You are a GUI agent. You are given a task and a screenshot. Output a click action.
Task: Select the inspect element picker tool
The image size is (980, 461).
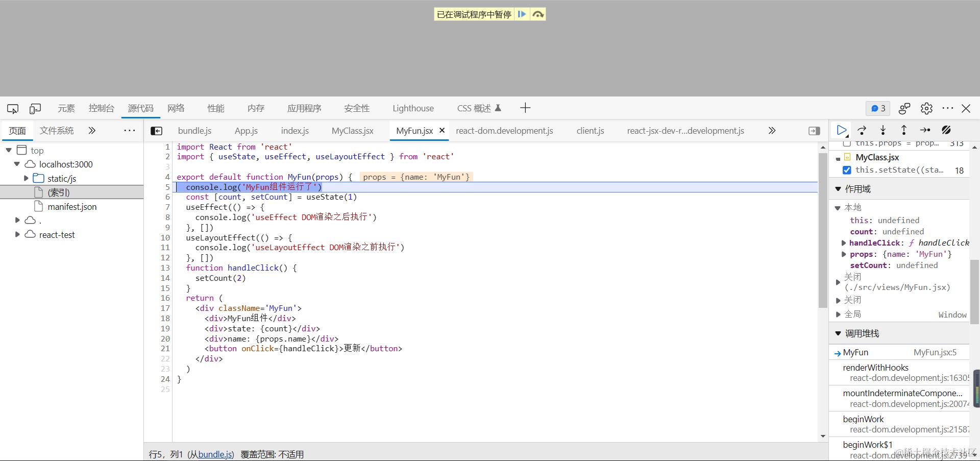pos(12,108)
